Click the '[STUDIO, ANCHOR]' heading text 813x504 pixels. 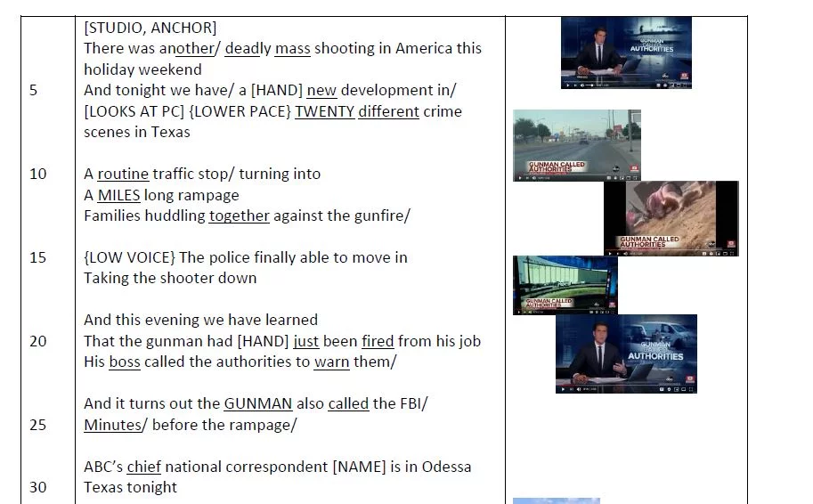coord(150,28)
